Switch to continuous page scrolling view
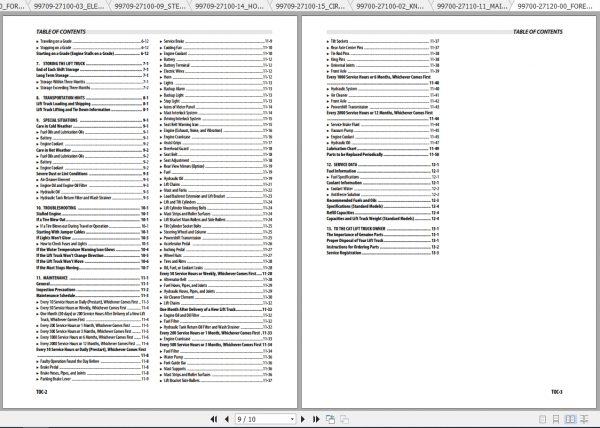This screenshot has height=428, width=600. (556, 419)
